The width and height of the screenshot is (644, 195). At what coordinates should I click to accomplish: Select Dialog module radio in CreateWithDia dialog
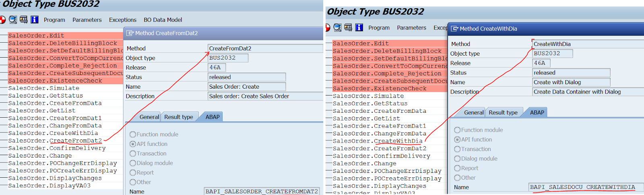(x=457, y=158)
